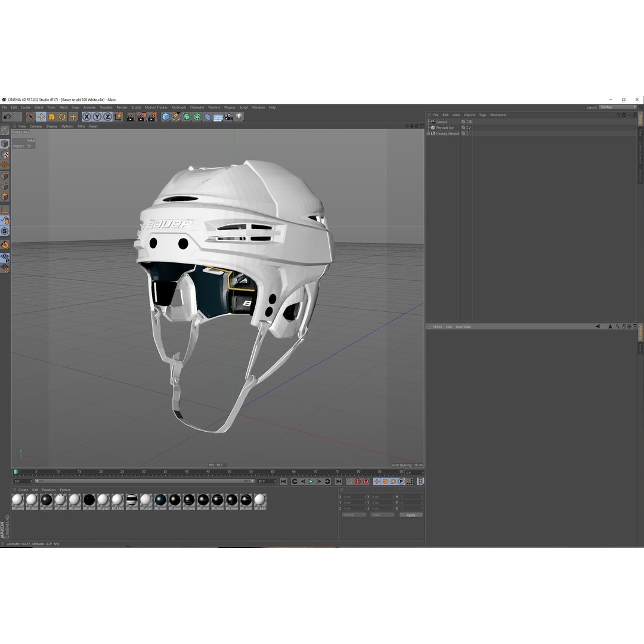Open Material Manager Create menu
The height and width of the screenshot is (644, 644).
pyautogui.click(x=23, y=490)
